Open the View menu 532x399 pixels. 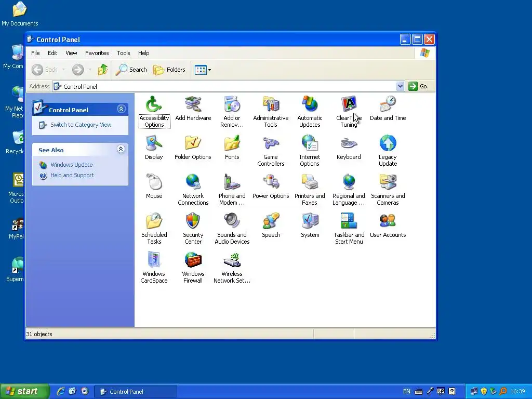[x=71, y=53]
